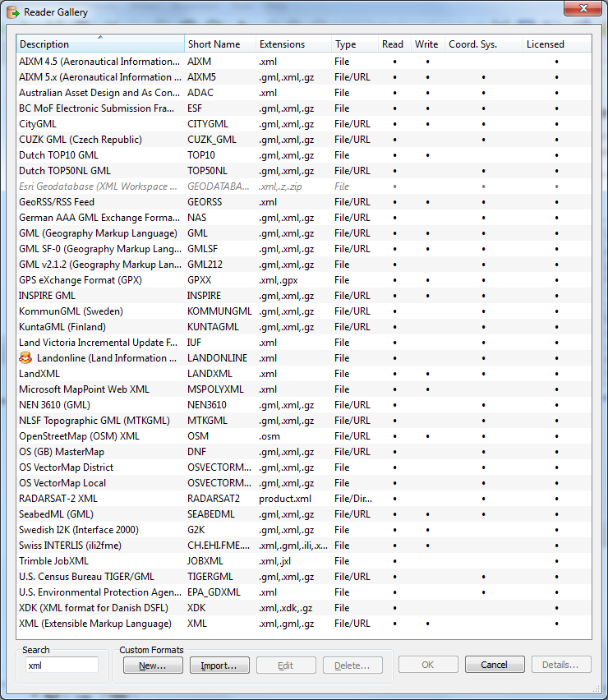Click the .xml,.gpx extension cell
This screenshot has height=700, width=608.
click(278, 280)
